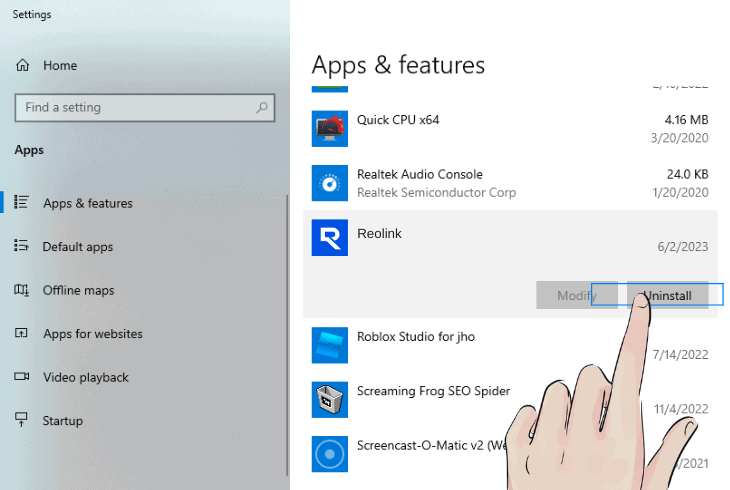Click the Realtek Semiconductor Corp publisher text

pyautogui.click(x=437, y=193)
